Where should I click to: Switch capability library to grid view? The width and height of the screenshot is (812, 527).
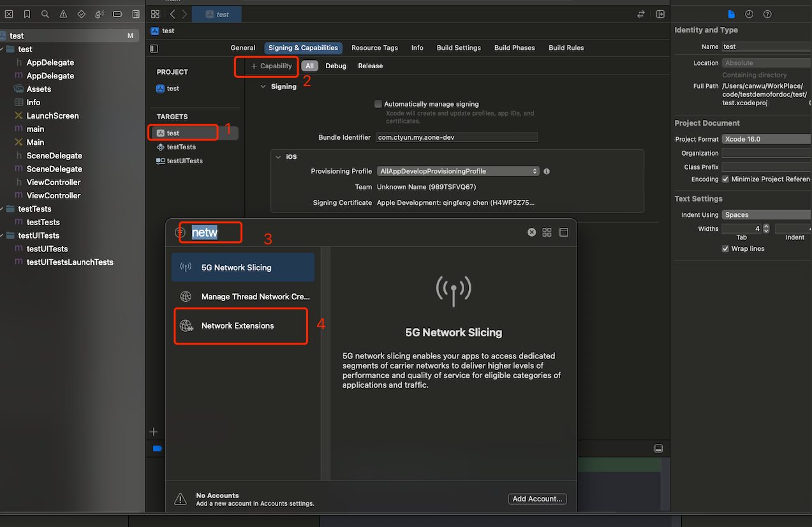pyautogui.click(x=547, y=232)
